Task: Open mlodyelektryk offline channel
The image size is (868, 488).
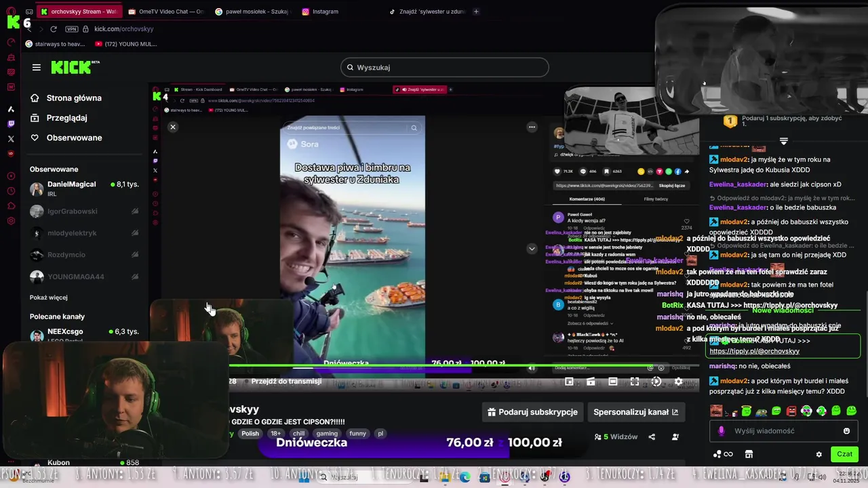Action: click(x=85, y=233)
